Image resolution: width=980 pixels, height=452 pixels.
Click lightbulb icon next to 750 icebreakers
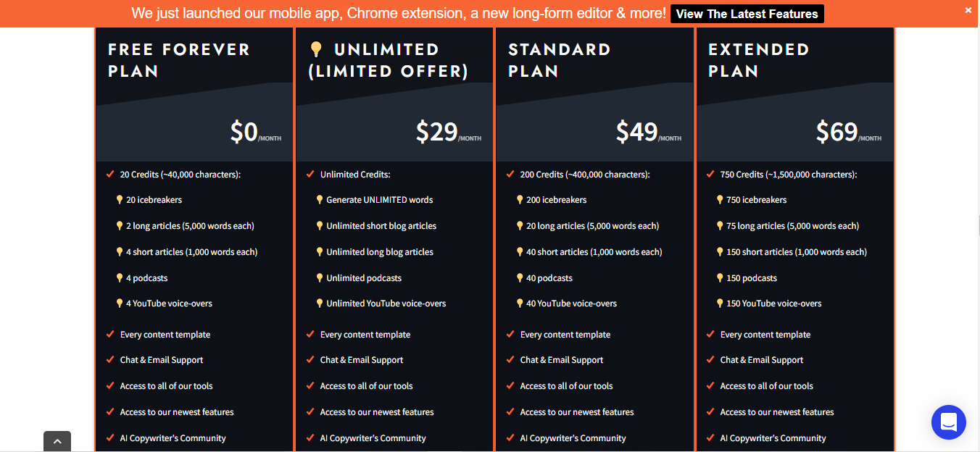click(720, 200)
